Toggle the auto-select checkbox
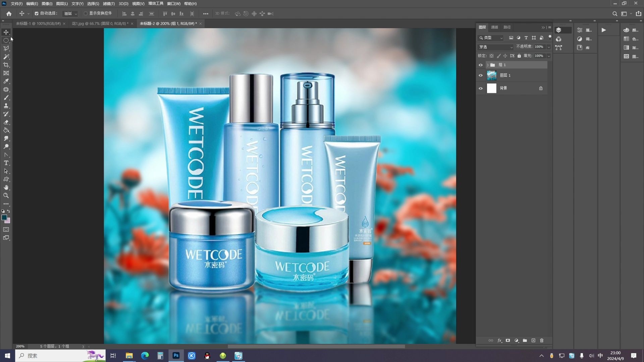This screenshot has width=644, height=362. 37,14
